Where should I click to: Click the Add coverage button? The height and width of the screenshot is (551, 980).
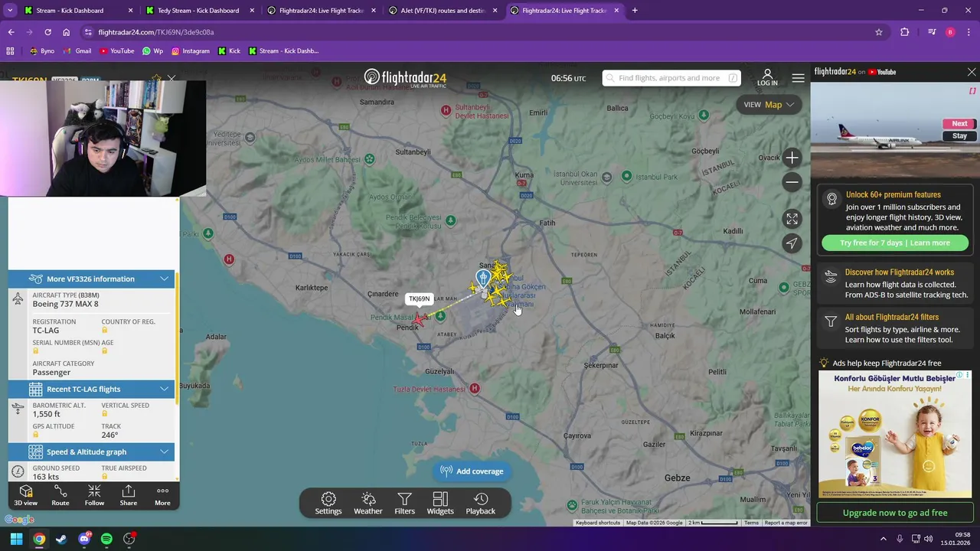[x=472, y=471]
